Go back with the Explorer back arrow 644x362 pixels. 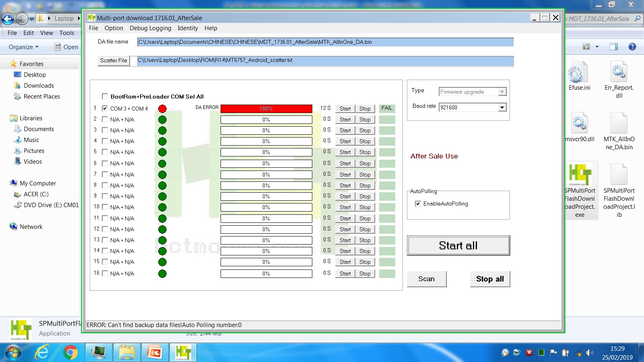click(x=8, y=19)
